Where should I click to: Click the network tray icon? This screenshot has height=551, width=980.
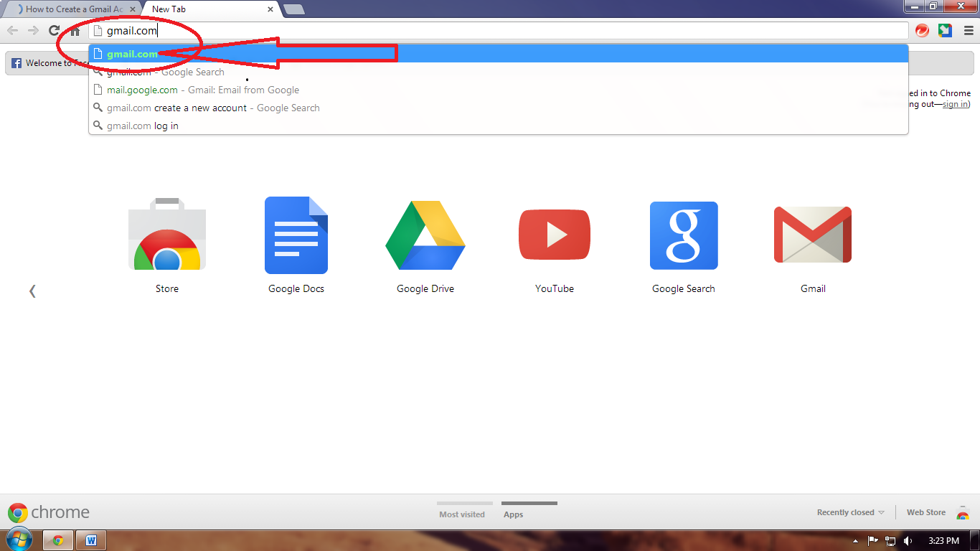coord(891,541)
